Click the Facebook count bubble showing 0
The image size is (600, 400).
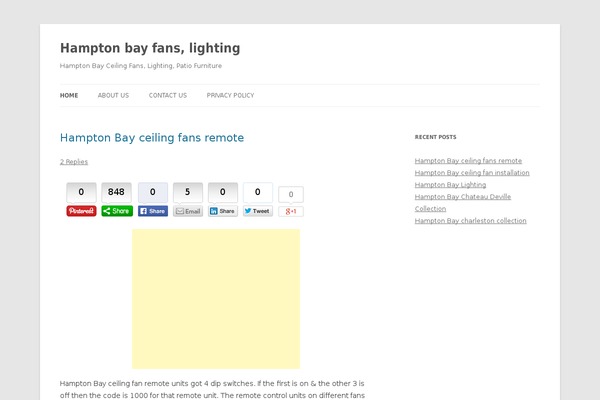153,192
